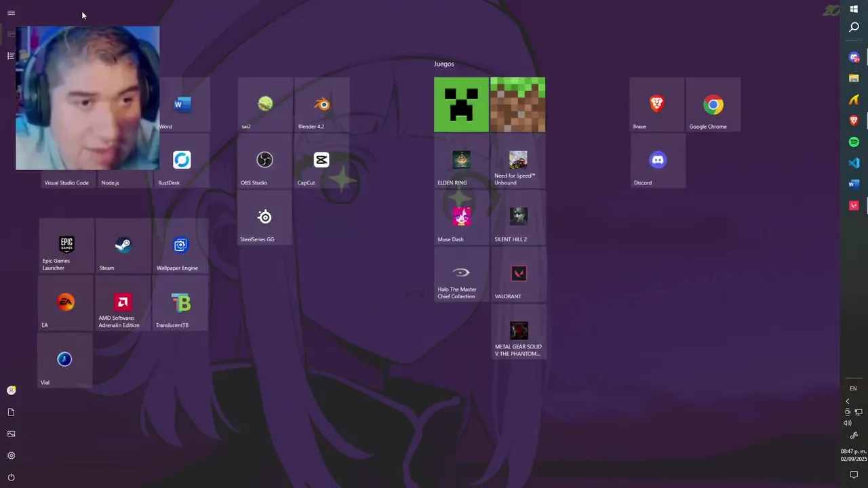The width and height of the screenshot is (868, 488).
Task: Open Halo The Master Chief Collection tile
Action: pos(461,274)
